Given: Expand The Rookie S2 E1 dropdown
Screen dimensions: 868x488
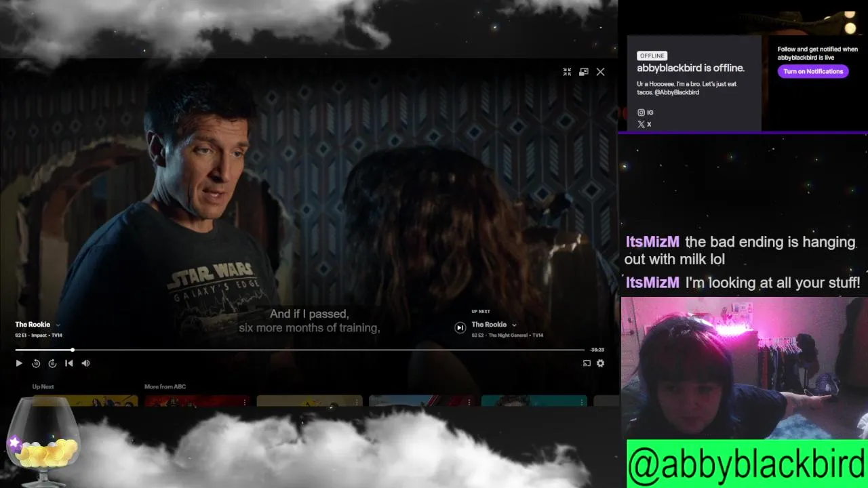Looking at the screenshot, I should (58, 325).
